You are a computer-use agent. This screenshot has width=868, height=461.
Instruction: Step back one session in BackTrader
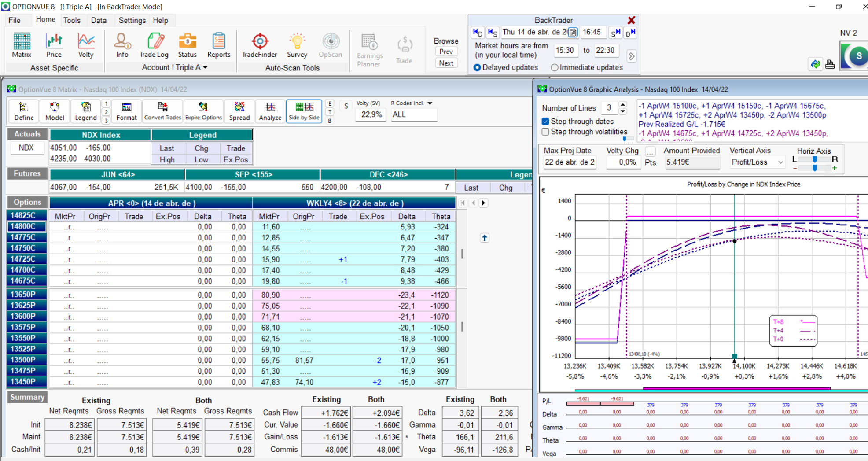point(493,32)
